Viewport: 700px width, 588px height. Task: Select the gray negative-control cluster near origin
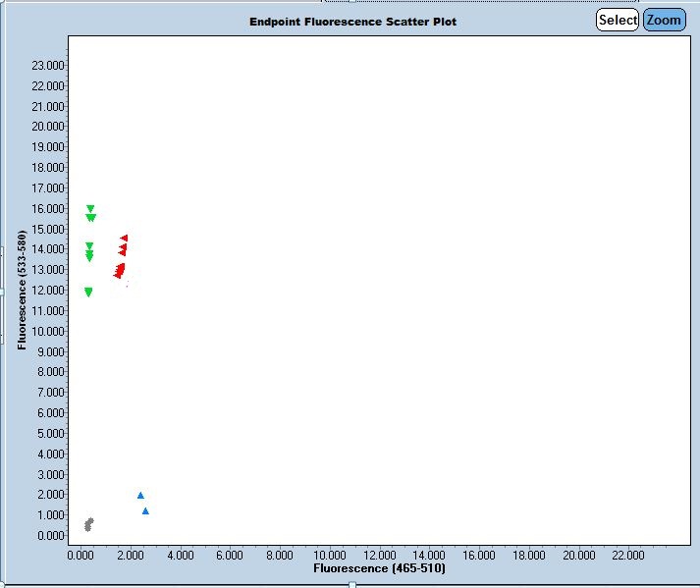point(88,524)
